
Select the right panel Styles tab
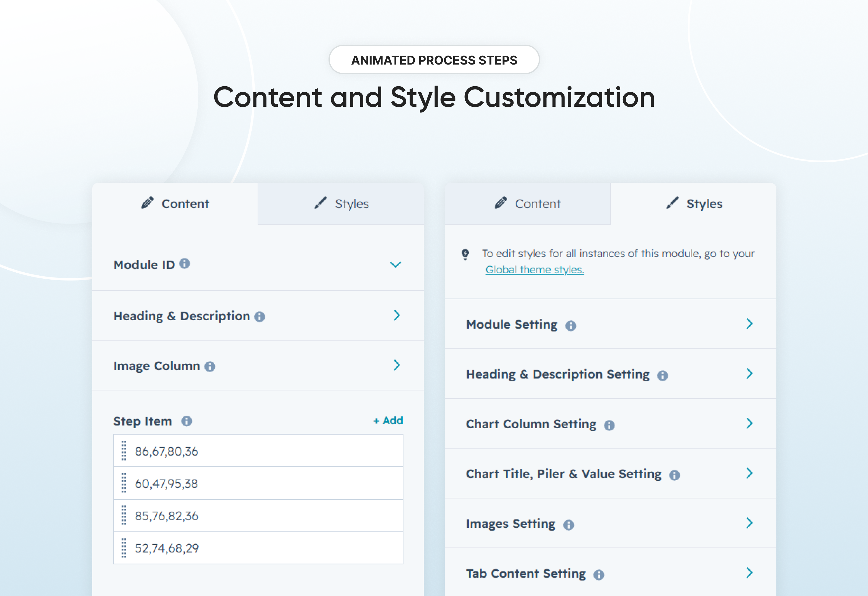coord(693,204)
